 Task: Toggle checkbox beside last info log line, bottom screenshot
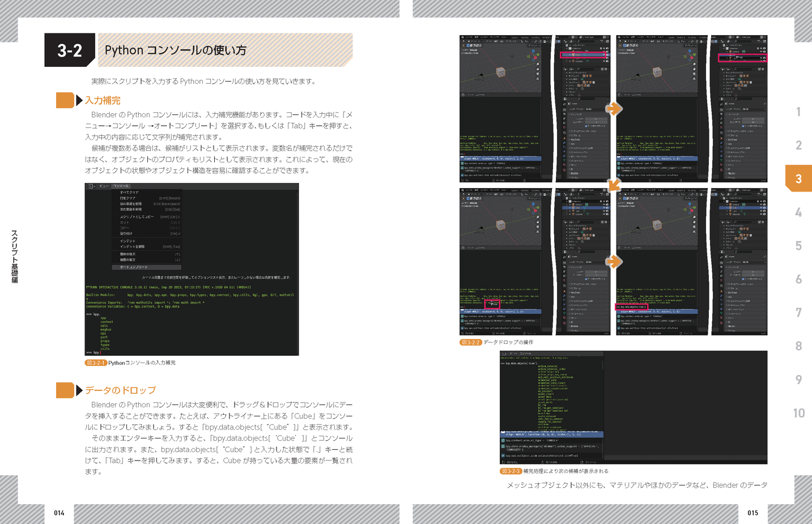coord(503,455)
